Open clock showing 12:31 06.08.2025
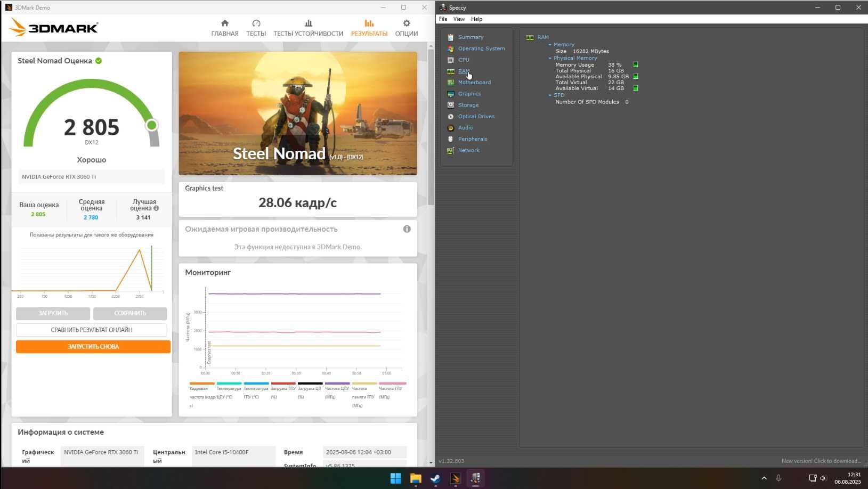This screenshot has height=489, width=868. [848, 478]
